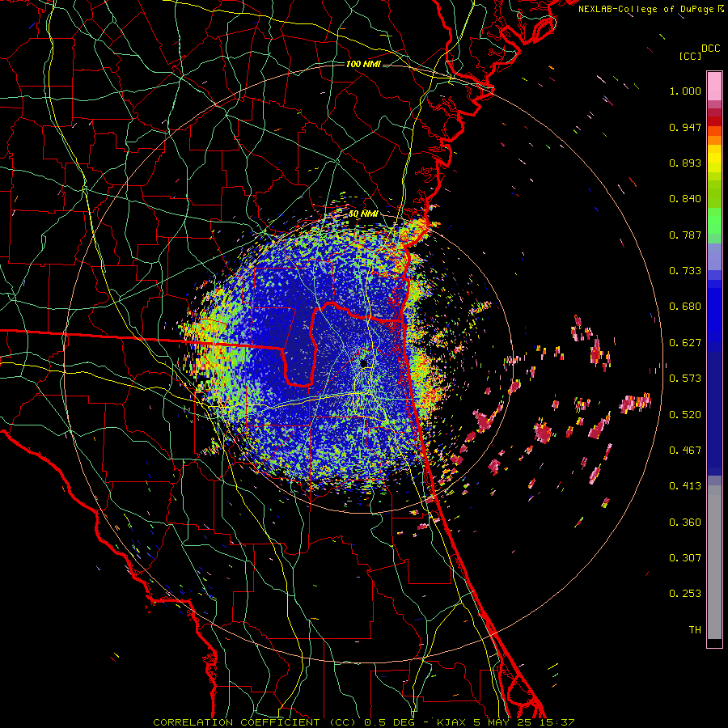728x728 pixels.
Task: Click the black radar site dot
Action: click(363, 363)
